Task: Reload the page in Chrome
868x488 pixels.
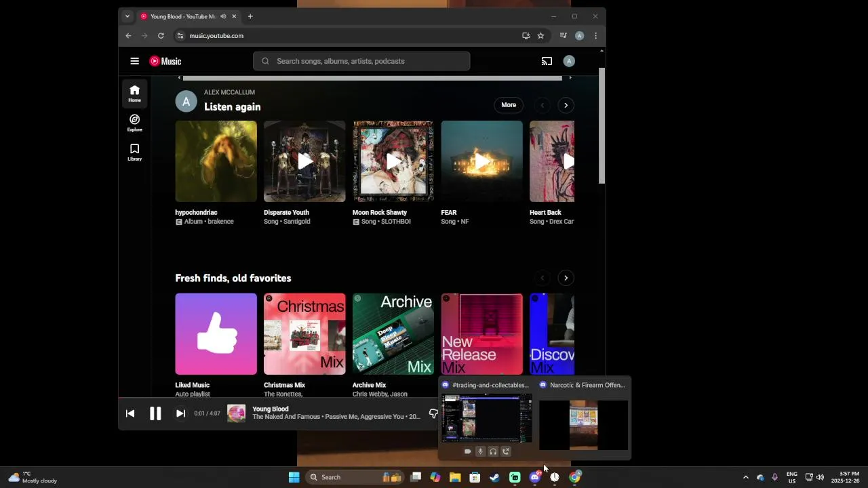Action: [x=161, y=36]
